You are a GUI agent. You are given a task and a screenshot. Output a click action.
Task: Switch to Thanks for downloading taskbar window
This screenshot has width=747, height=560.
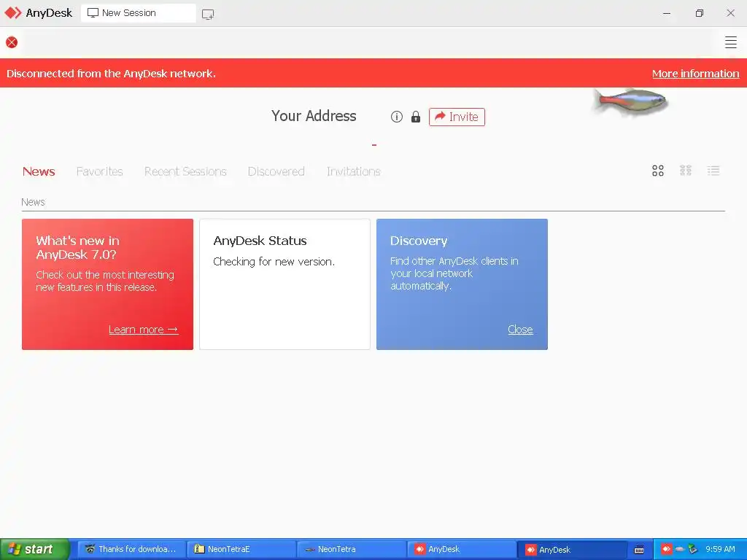(131, 549)
